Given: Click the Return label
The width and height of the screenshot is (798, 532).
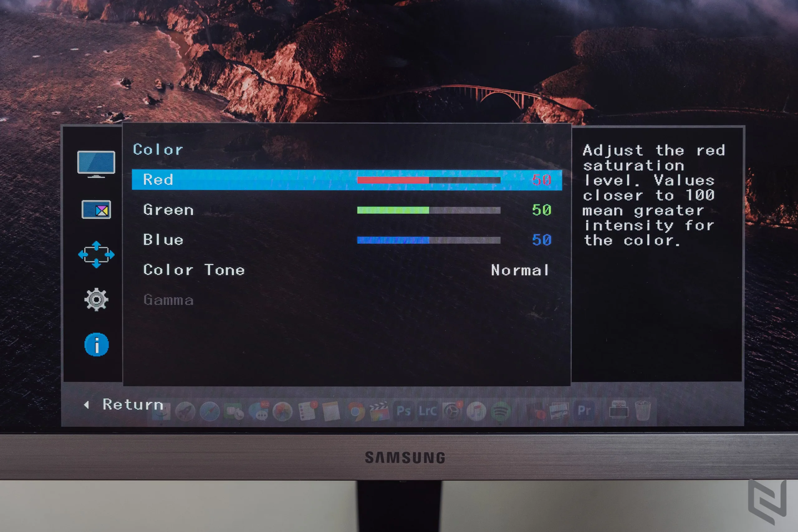Looking at the screenshot, I should (133, 405).
